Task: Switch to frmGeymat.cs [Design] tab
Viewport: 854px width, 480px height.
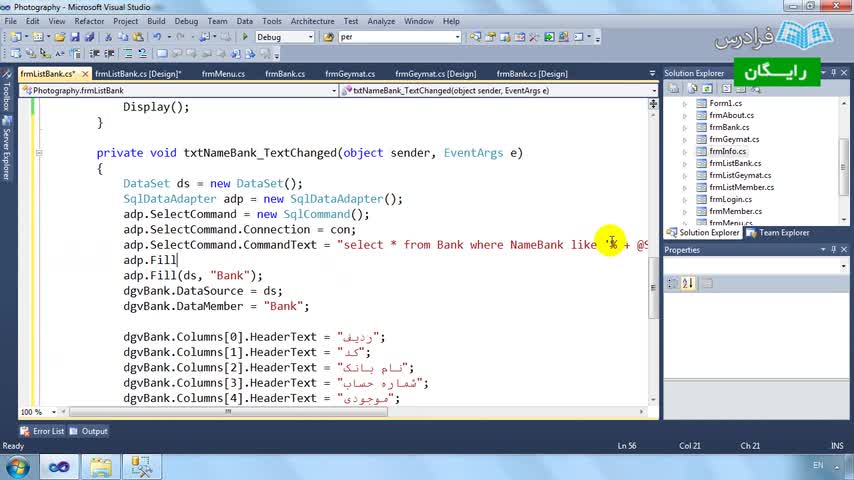Action: [x=436, y=74]
